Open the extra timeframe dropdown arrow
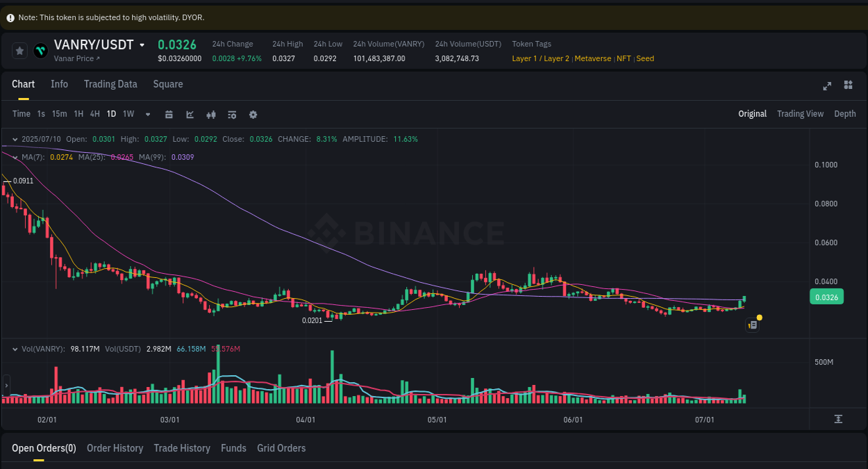 pyautogui.click(x=147, y=114)
